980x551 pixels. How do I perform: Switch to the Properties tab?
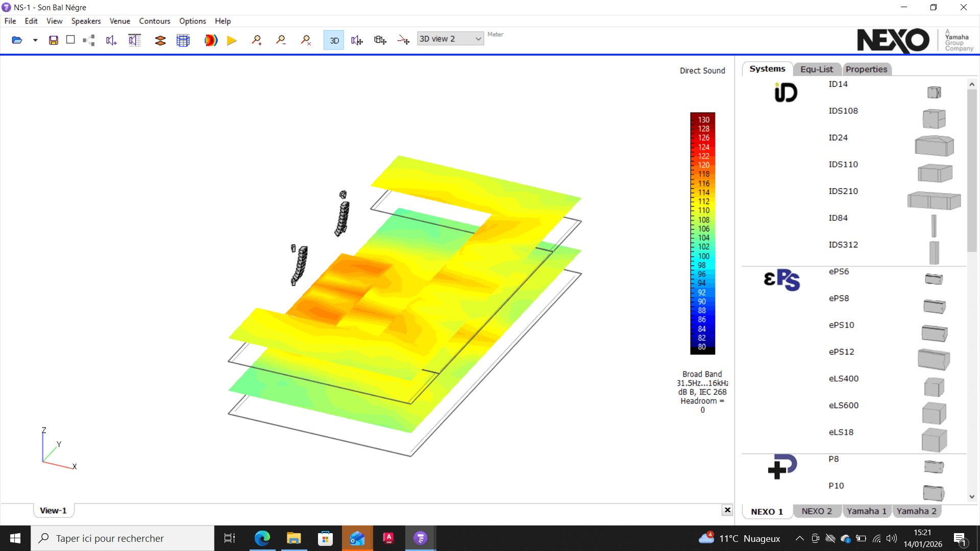pos(866,69)
